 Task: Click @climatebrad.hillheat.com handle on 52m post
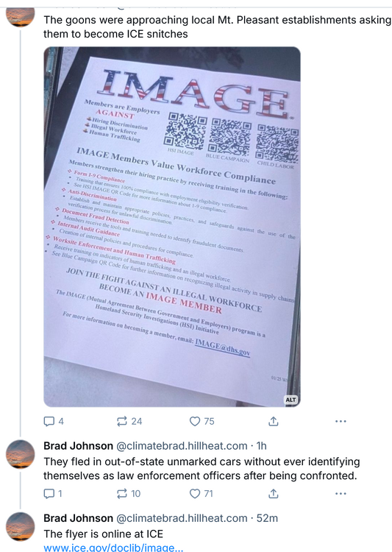coord(182,518)
